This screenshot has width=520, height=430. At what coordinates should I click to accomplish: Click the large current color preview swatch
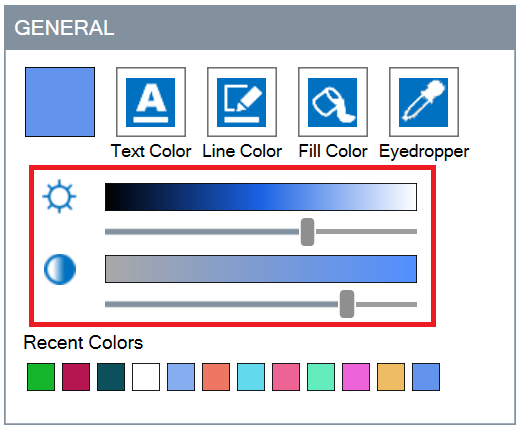(x=60, y=102)
